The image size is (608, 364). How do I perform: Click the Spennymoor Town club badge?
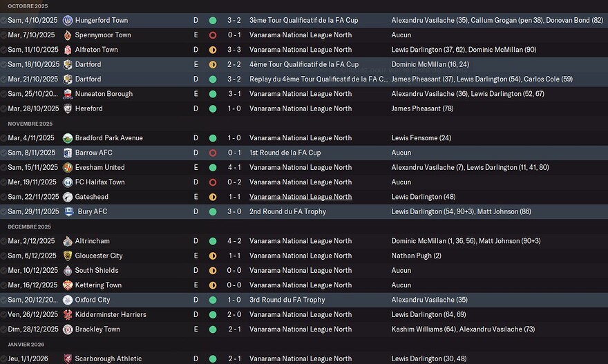click(67, 35)
